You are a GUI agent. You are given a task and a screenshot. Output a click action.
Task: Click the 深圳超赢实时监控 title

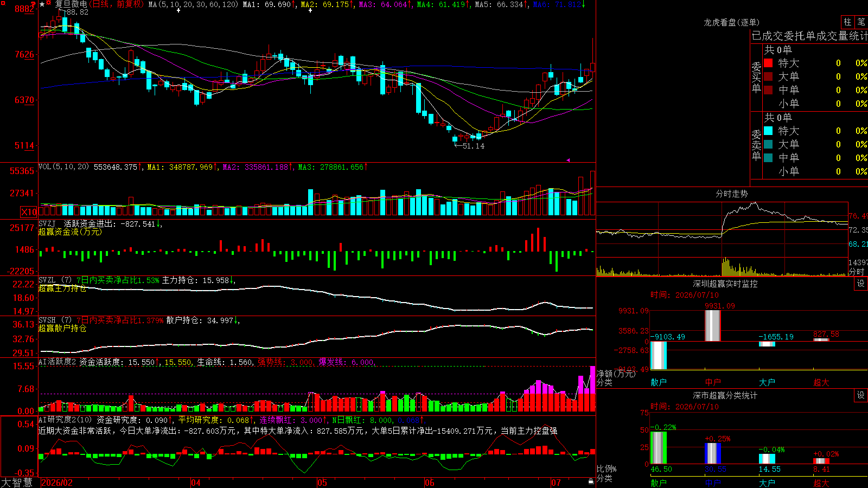coord(725,284)
